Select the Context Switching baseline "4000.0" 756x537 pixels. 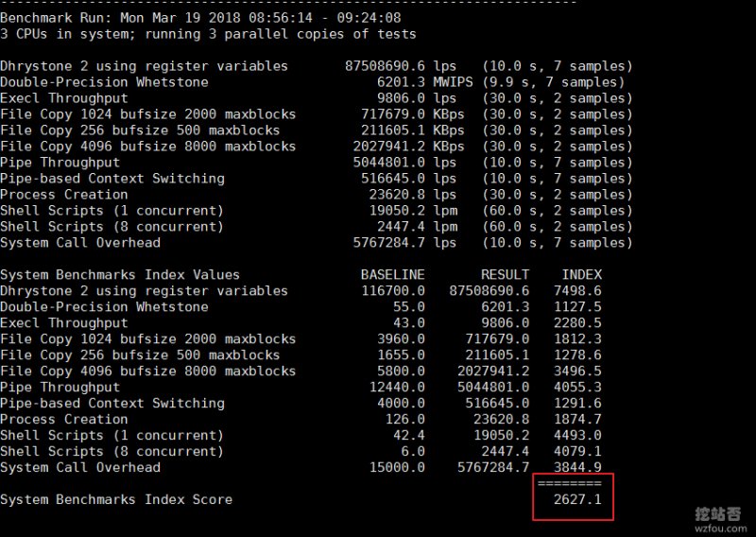pyautogui.click(x=401, y=404)
